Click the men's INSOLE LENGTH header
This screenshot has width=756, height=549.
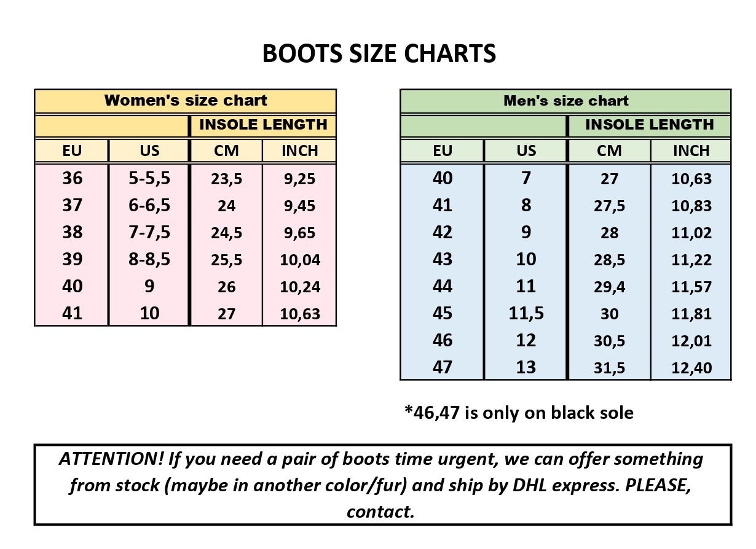[x=650, y=125]
